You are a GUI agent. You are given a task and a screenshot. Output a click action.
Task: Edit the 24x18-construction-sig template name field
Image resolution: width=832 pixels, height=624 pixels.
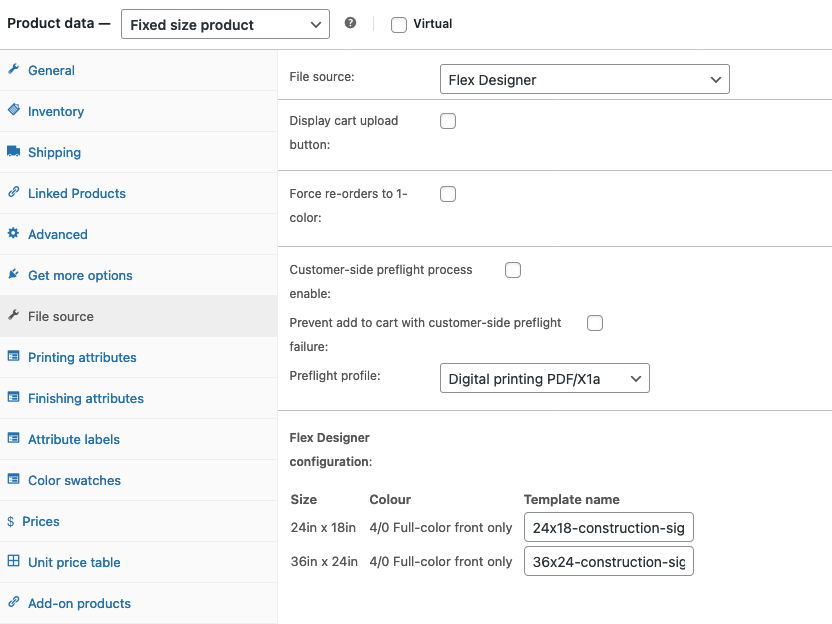608,527
